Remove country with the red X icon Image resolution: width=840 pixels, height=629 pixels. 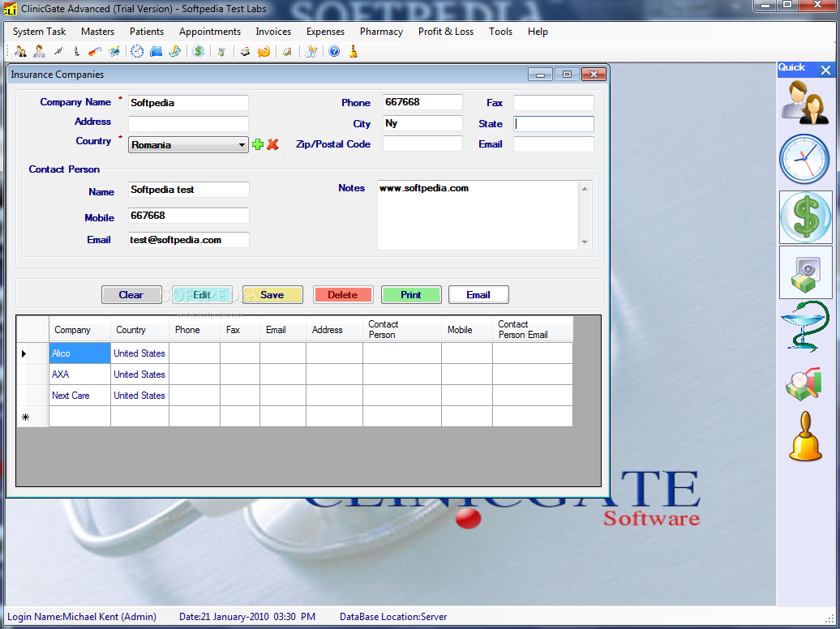[272, 144]
